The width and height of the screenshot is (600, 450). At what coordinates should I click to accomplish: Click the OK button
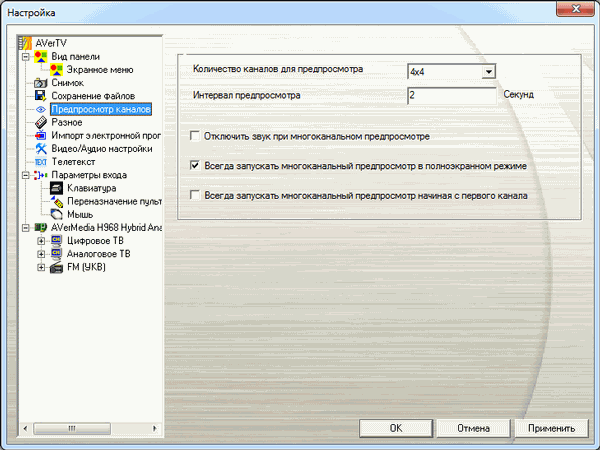pyautogui.click(x=396, y=428)
